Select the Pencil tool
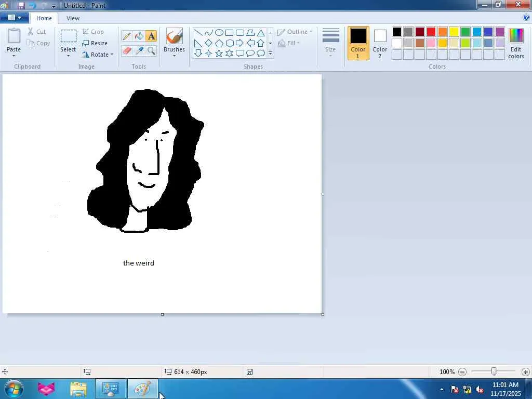Screen dimensions: 532x399 pyautogui.click(x=126, y=36)
